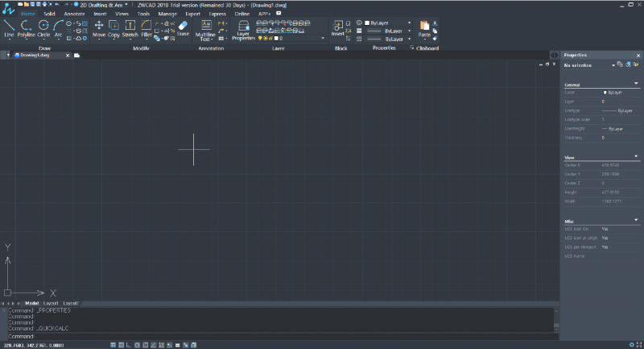Open the Manage ribbon tab
This screenshot has width=644, height=349.
tap(167, 14)
